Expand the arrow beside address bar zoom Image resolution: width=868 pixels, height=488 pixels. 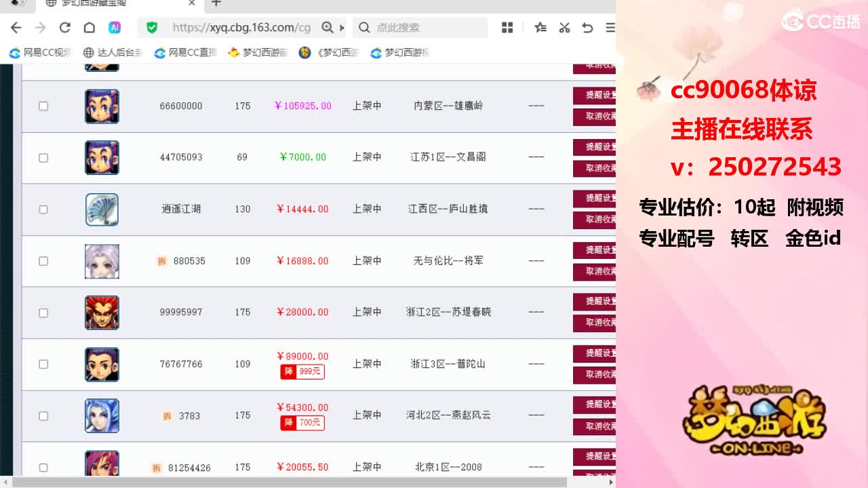click(342, 28)
